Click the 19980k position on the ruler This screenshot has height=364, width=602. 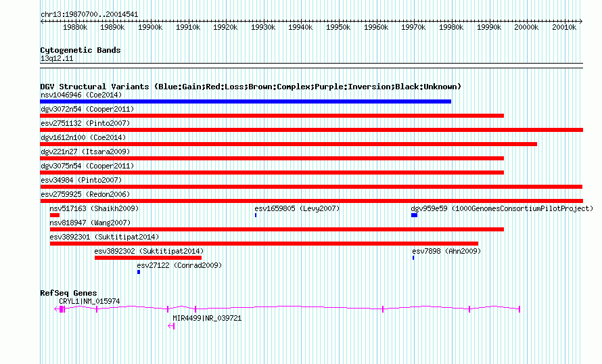(x=451, y=27)
